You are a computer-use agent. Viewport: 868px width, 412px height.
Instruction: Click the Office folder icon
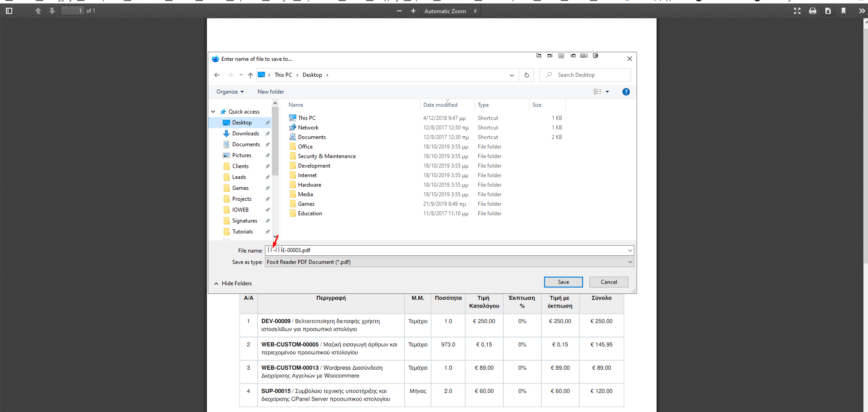tap(293, 147)
